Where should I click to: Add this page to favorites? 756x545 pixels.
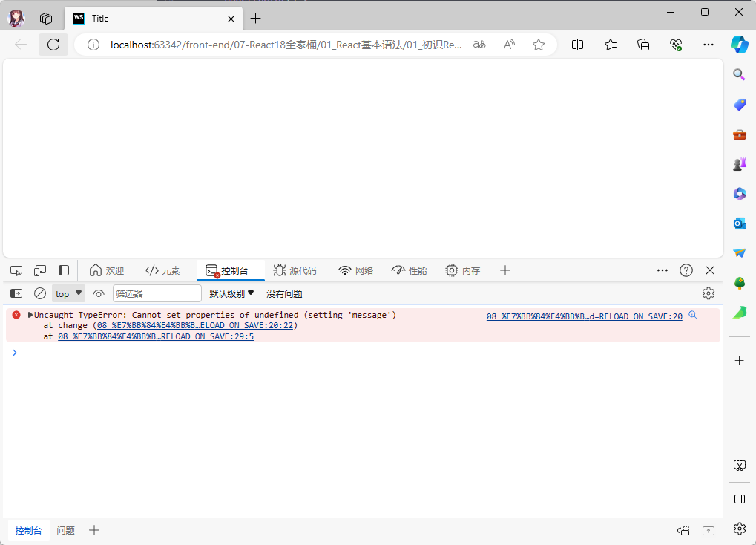pos(539,45)
